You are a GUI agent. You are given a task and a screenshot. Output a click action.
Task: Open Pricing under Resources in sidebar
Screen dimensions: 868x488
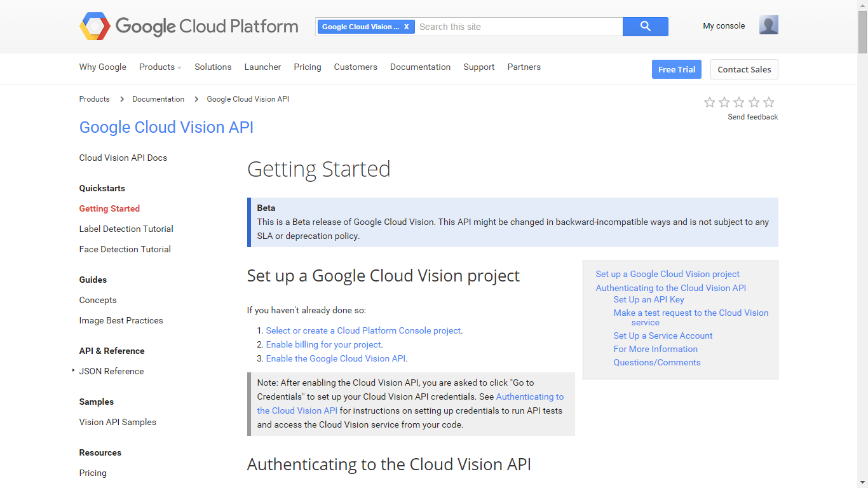click(93, 473)
